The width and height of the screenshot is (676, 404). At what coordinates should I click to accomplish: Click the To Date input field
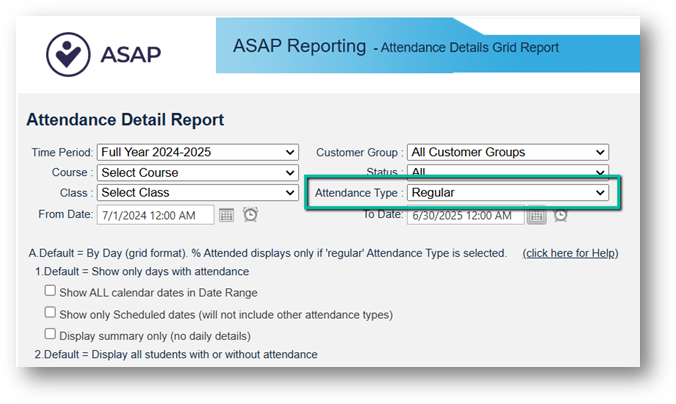point(466,216)
